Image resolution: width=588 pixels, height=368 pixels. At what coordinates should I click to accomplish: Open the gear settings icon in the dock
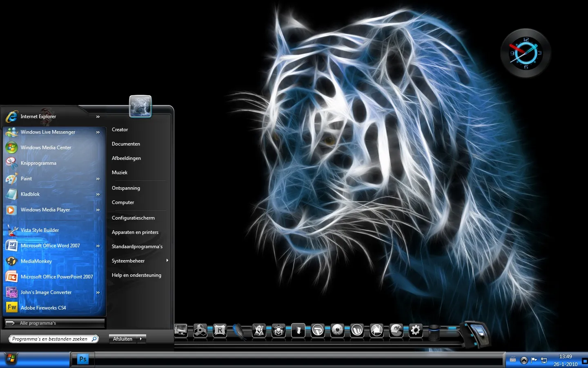click(416, 330)
